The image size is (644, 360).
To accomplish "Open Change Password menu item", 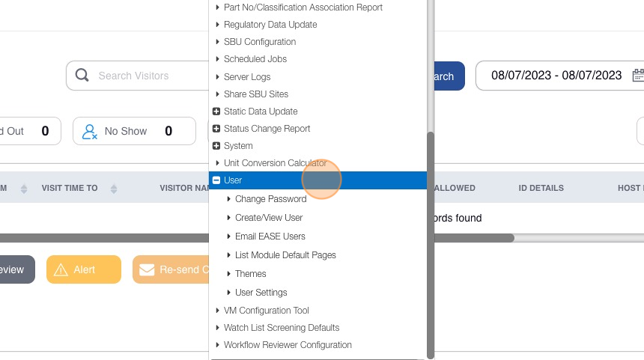I will 270,199.
